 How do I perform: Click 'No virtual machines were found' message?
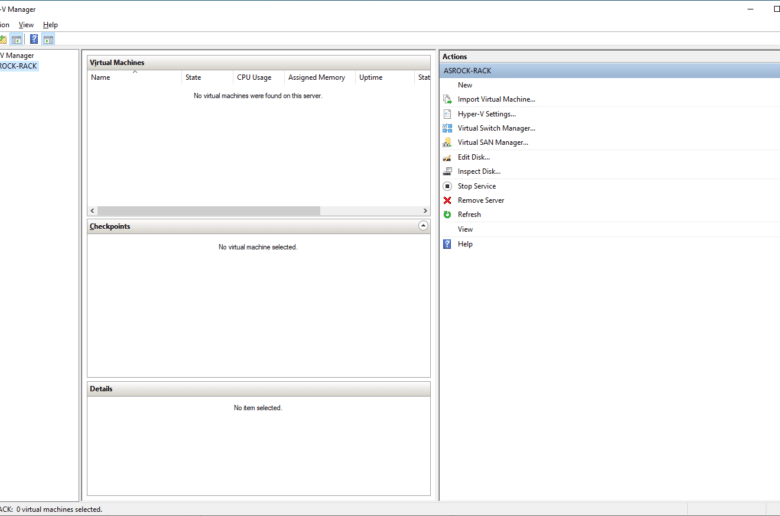258,96
